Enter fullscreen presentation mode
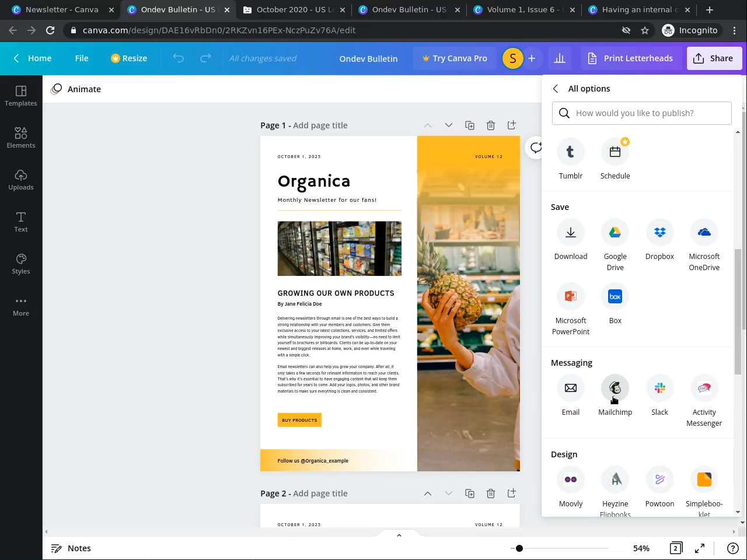Viewport: 747px width, 560px height. pyautogui.click(x=700, y=548)
